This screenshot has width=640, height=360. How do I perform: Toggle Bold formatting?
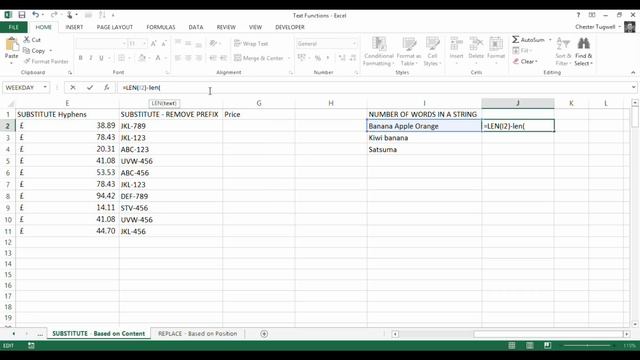coord(80,58)
